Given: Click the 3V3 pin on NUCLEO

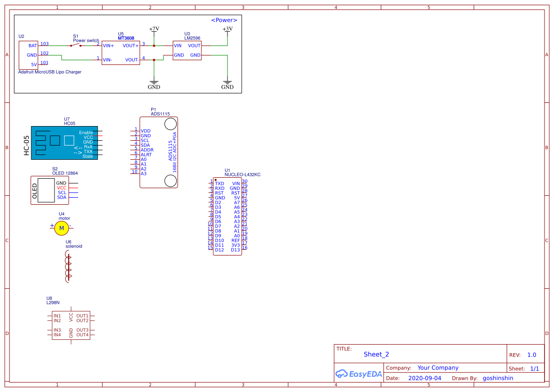Looking at the screenshot, I should click(236, 245).
